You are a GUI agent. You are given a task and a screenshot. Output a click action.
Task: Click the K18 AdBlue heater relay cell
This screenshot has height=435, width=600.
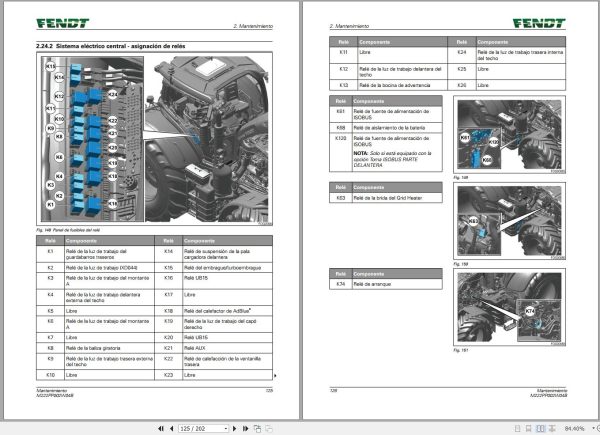(x=228, y=311)
